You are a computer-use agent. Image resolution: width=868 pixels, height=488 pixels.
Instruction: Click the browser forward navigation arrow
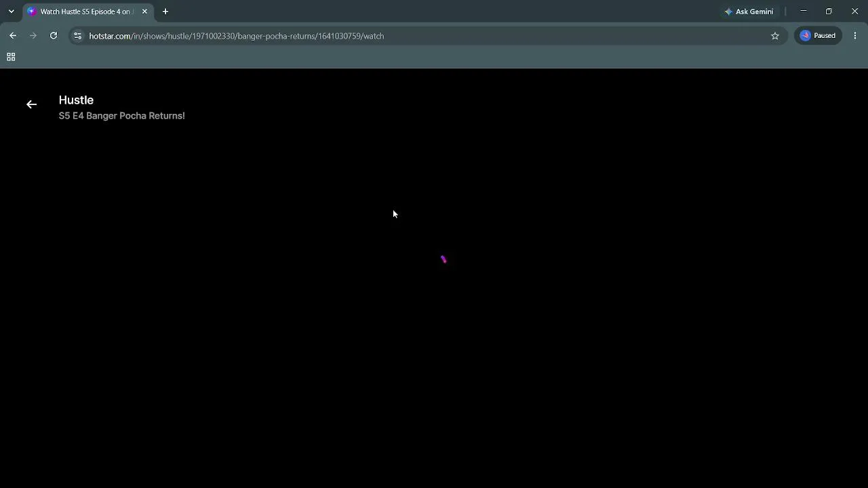(33, 36)
